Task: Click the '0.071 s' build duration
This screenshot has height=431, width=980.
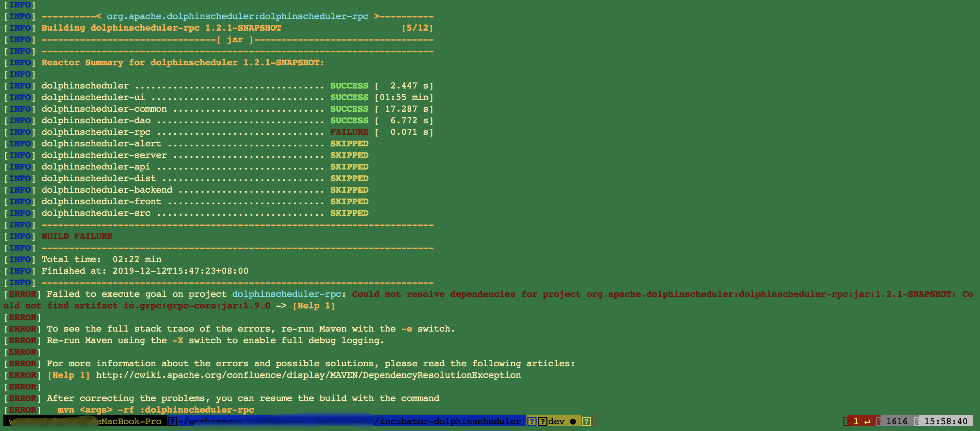Action: [x=409, y=132]
